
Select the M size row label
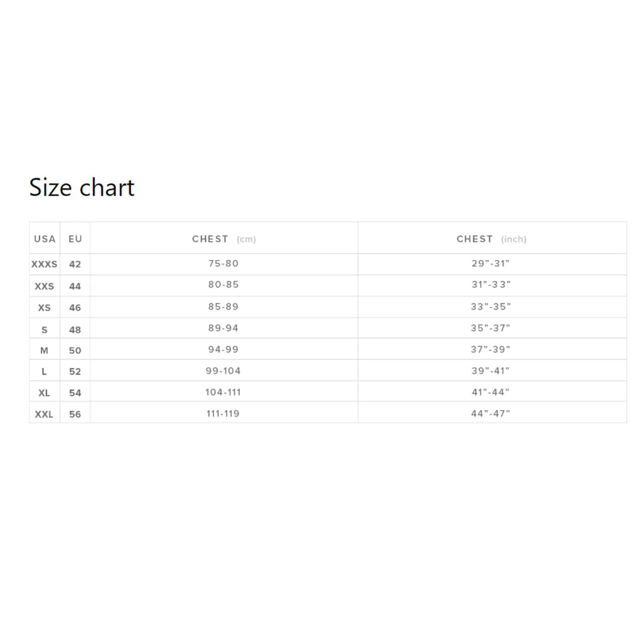(x=44, y=350)
